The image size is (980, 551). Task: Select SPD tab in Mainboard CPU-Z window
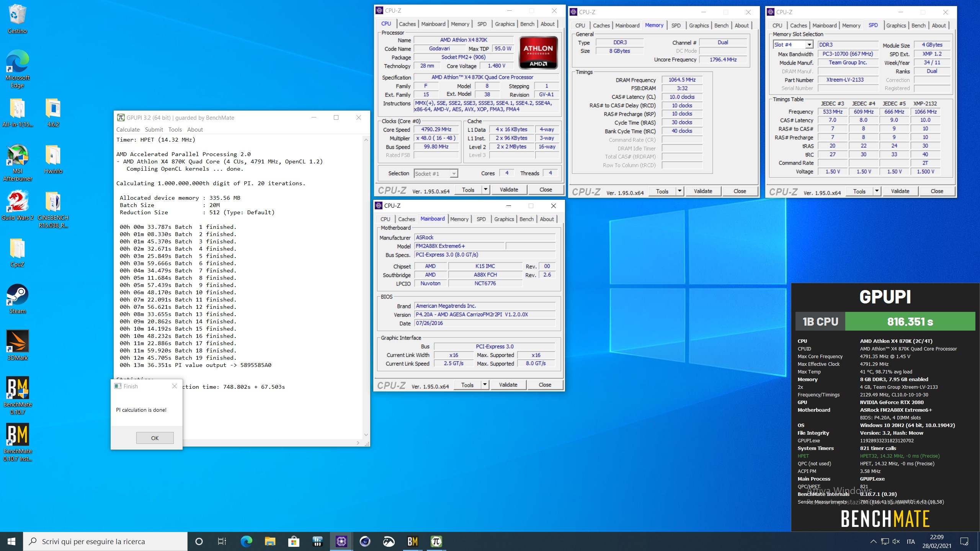(481, 219)
